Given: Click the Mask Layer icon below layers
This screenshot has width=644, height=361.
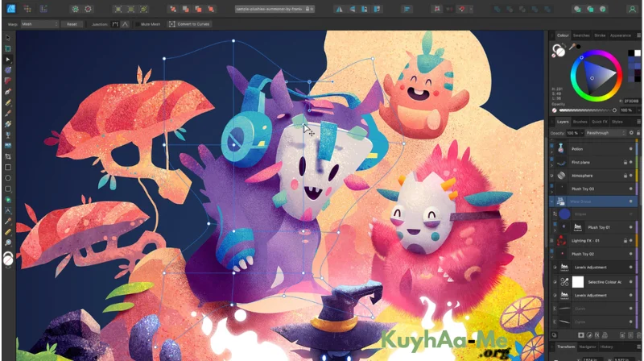Looking at the screenshot, I should (x=581, y=335).
